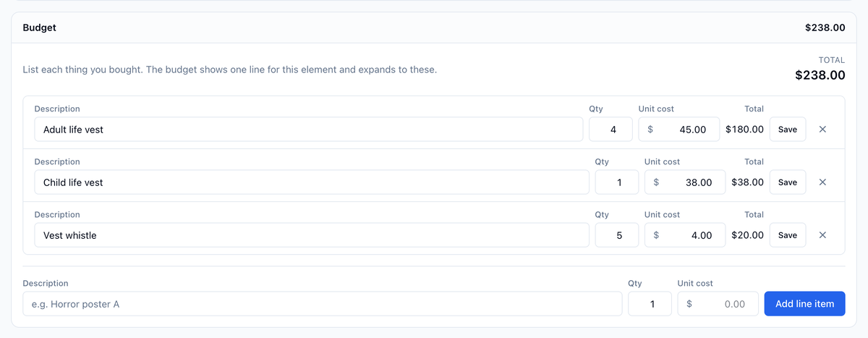Edit the Child life vest description field
This screenshot has height=338, width=868.
pyautogui.click(x=312, y=182)
